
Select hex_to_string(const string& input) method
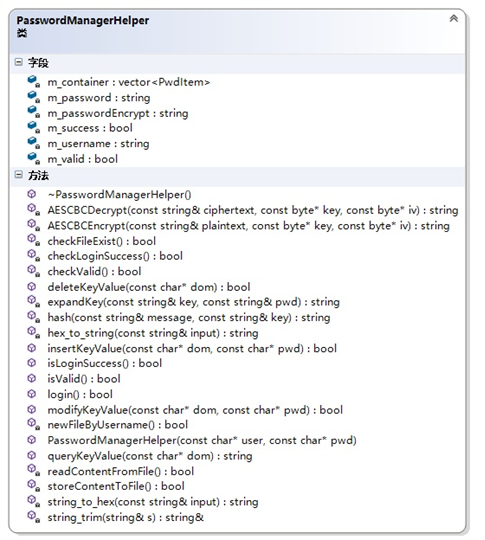click(x=153, y=333)
